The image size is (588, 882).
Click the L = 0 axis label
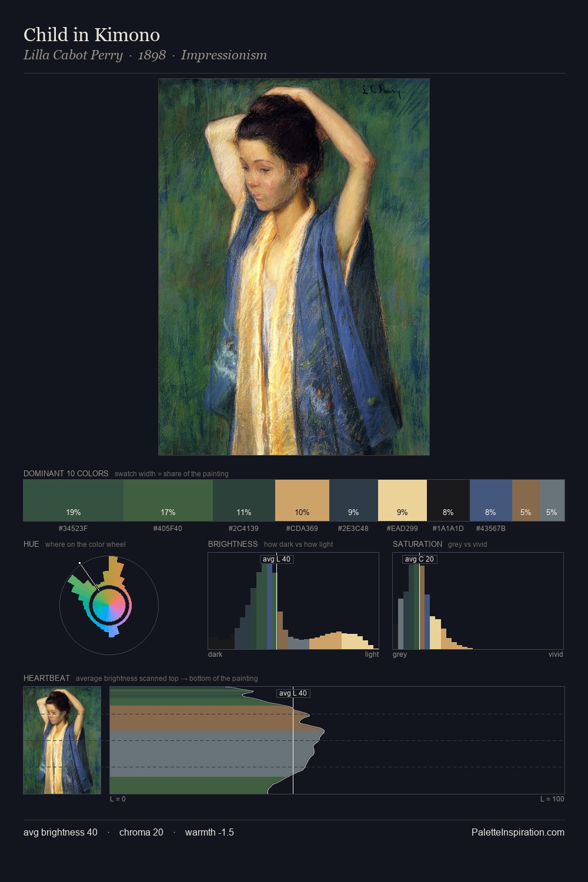click(118, 799)
